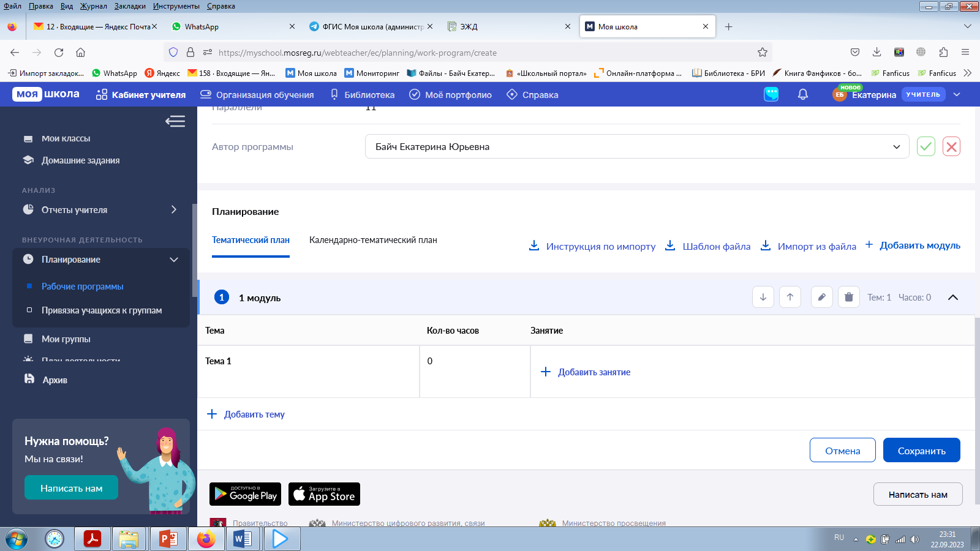The width and height of the screenshot is (980, 551).
Task: Bookmark this page with the star icon
Action: point(763,52)
